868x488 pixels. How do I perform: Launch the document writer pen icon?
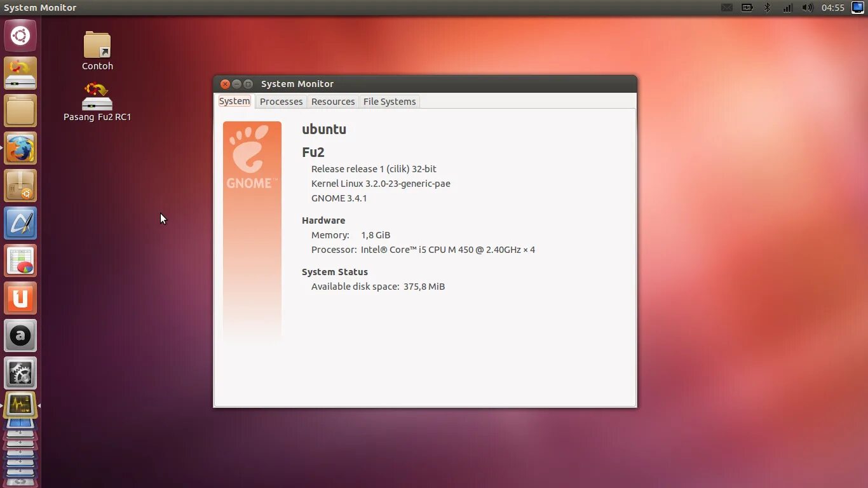[x=20, y=223]
